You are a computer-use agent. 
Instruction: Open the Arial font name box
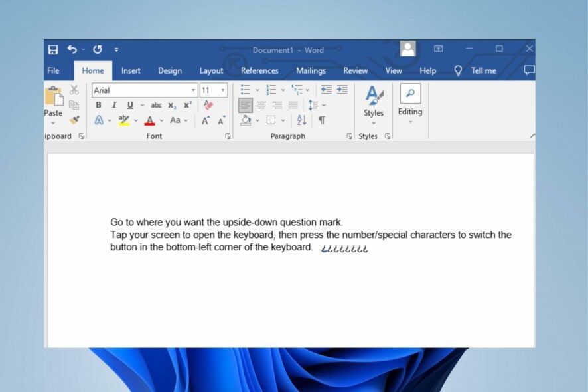click(145, 90)
